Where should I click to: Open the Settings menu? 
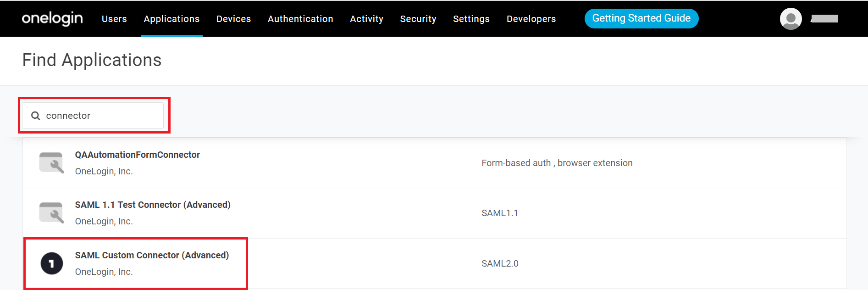(471, 19)
